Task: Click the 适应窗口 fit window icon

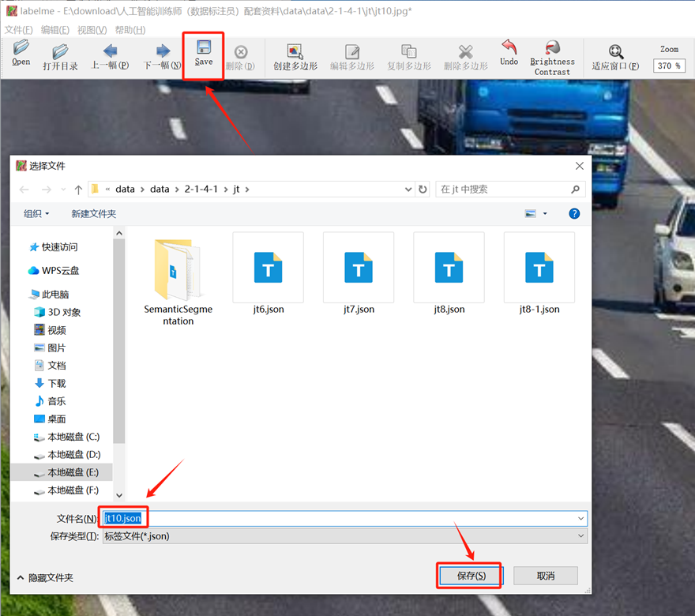Action: [x=615, y=51]
